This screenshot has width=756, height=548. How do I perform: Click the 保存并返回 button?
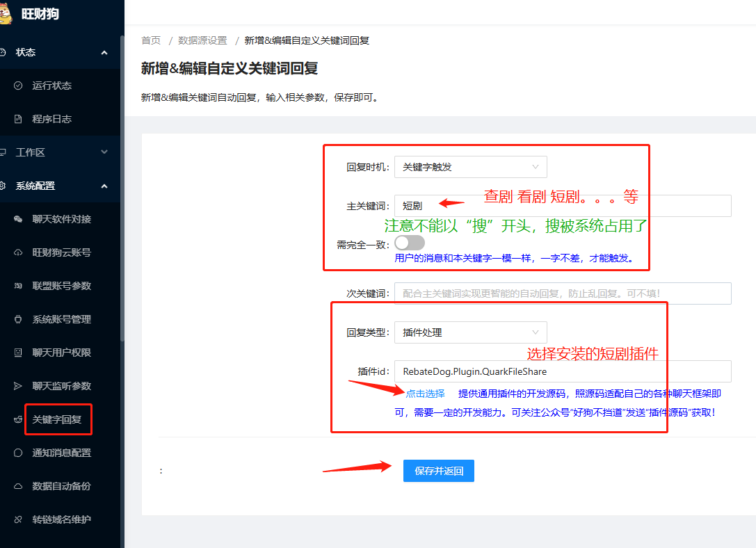coord(438,471)
